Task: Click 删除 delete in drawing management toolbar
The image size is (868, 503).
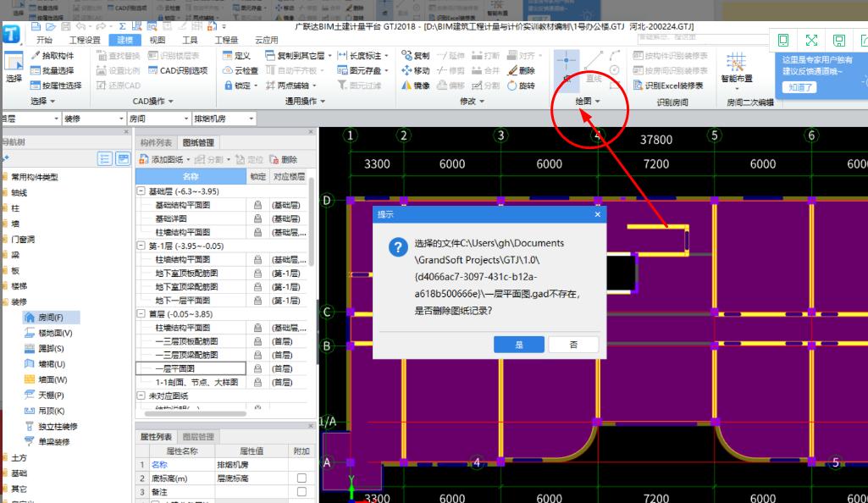Action: pyautogui.click(x=284, y=159)
